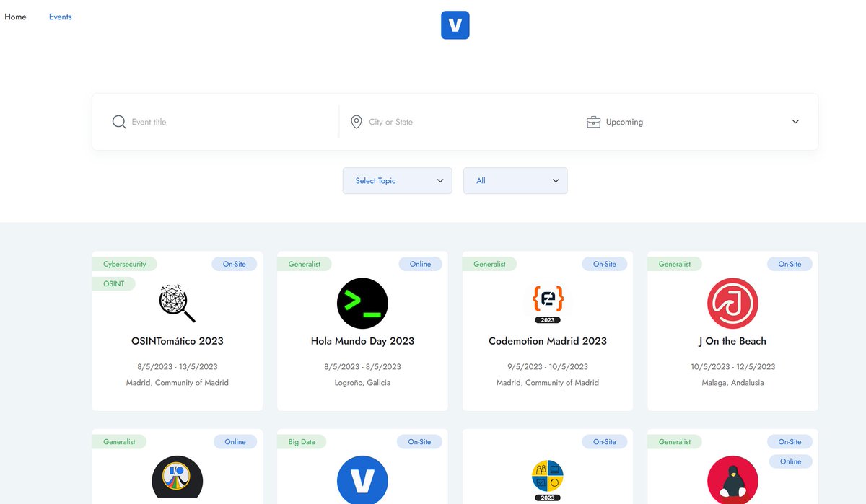Click the blue V site logo in header
The image size is (866, 504).
(x=455, y=25)
